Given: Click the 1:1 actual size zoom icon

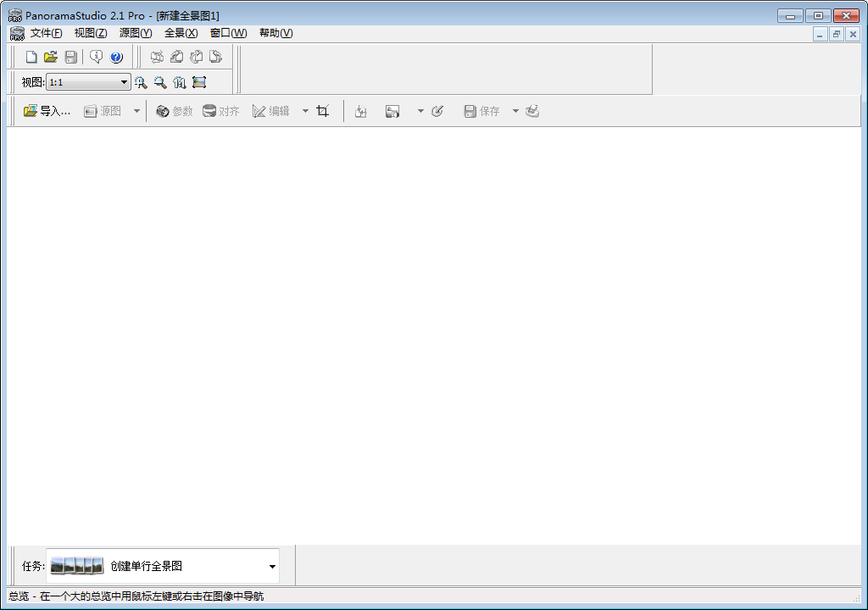Looking at the screenshot, I should point(180,82).
